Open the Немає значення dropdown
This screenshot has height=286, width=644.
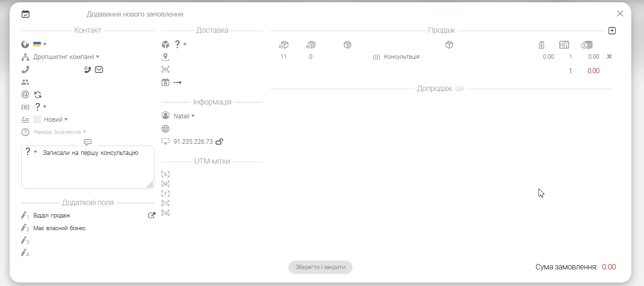(x=60, y=132)
